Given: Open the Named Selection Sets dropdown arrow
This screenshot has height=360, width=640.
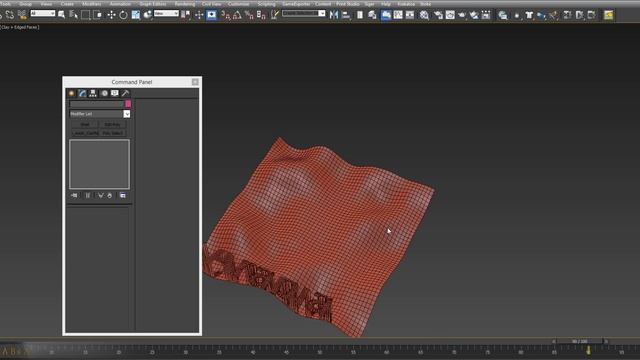Looking at the screenshot, I should pyautogui.click(x=322, y=13).
